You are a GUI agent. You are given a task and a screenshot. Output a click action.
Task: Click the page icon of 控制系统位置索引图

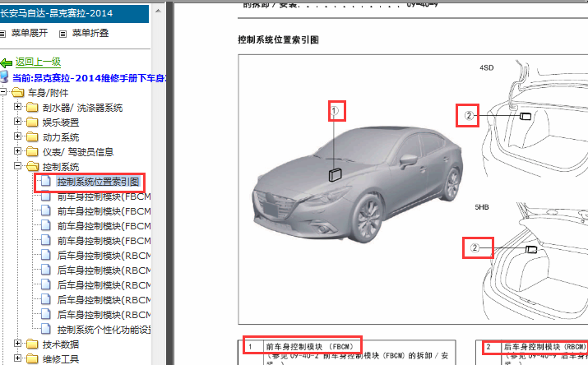click(x=46, y=182)
